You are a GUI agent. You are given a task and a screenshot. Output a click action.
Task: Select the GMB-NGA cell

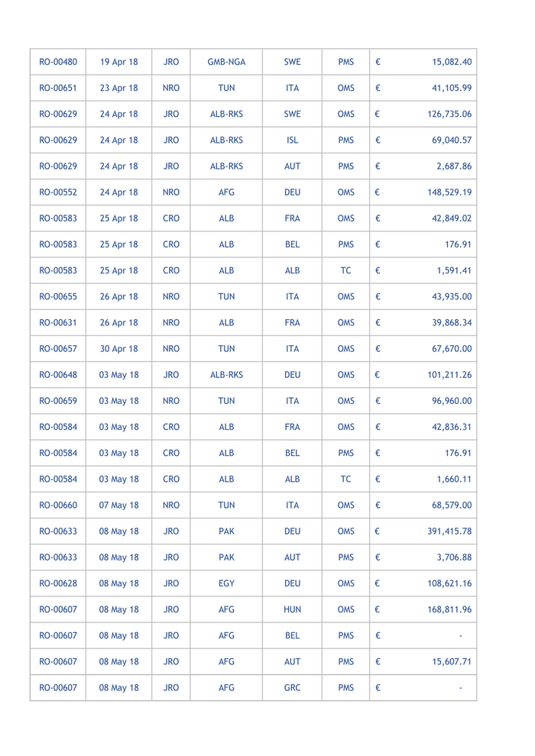(226, 62)
